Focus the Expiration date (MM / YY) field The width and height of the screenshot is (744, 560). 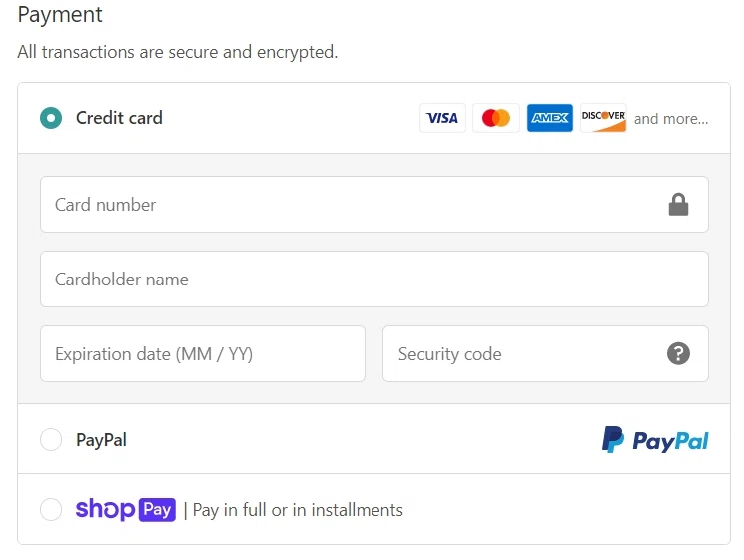[202, 353]
